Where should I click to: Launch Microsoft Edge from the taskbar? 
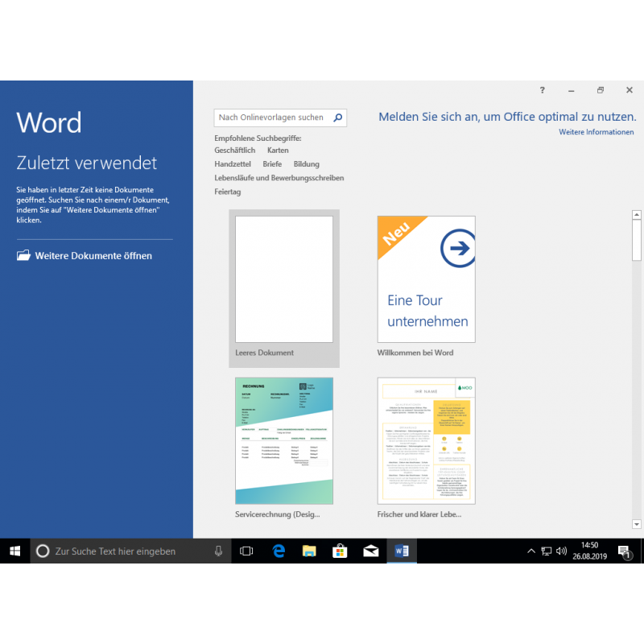pos(279,551)
